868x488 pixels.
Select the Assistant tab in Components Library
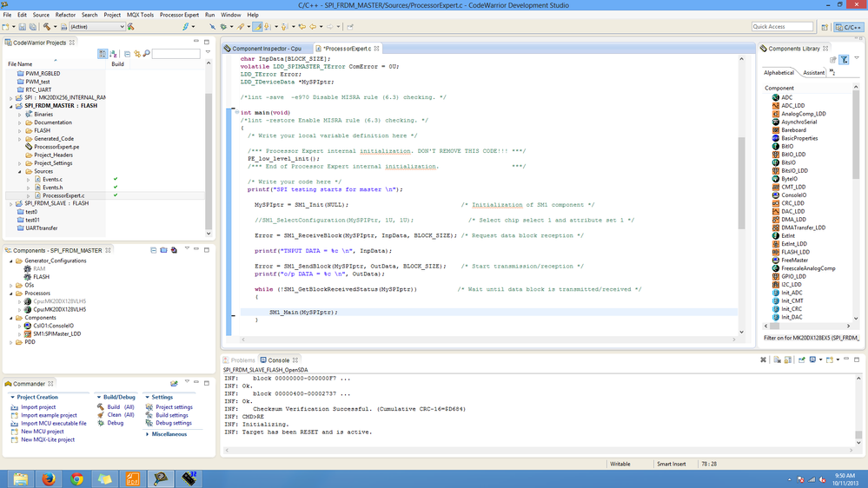(x=813, y=72)
